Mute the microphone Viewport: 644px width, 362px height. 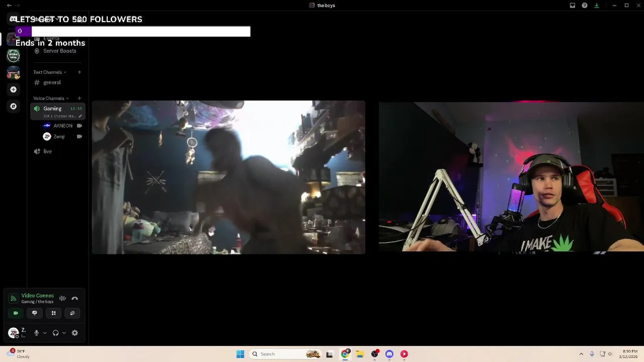(36, 333)
